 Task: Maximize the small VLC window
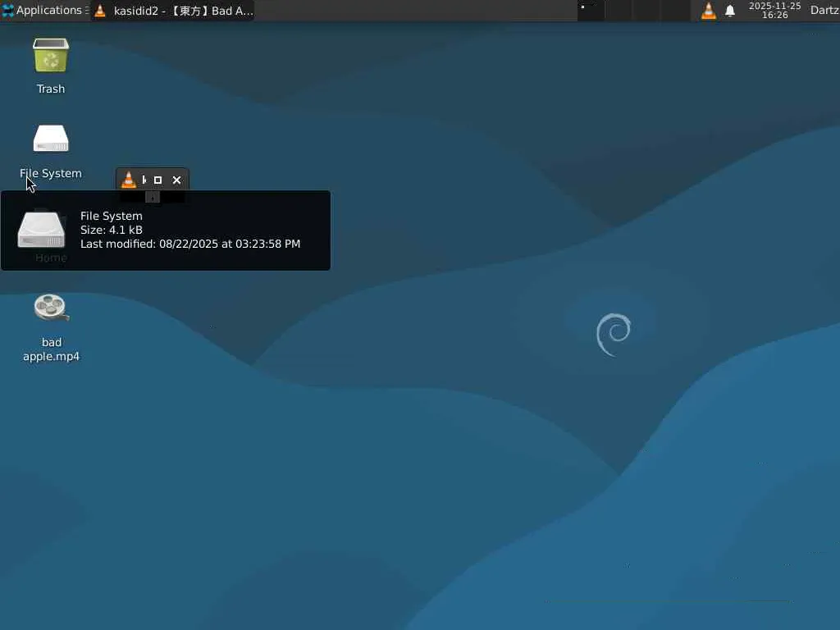point(158,180)
